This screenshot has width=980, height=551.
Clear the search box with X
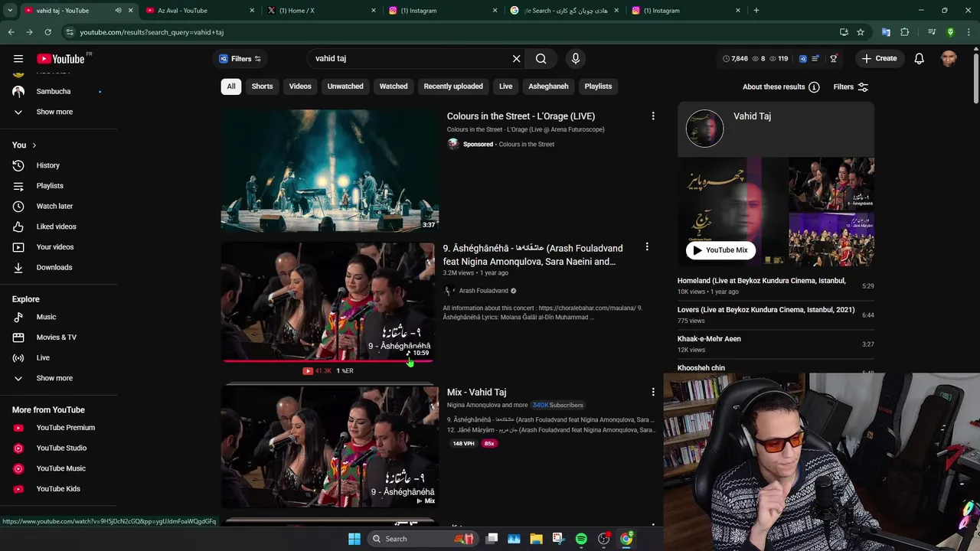click(516, 58)
